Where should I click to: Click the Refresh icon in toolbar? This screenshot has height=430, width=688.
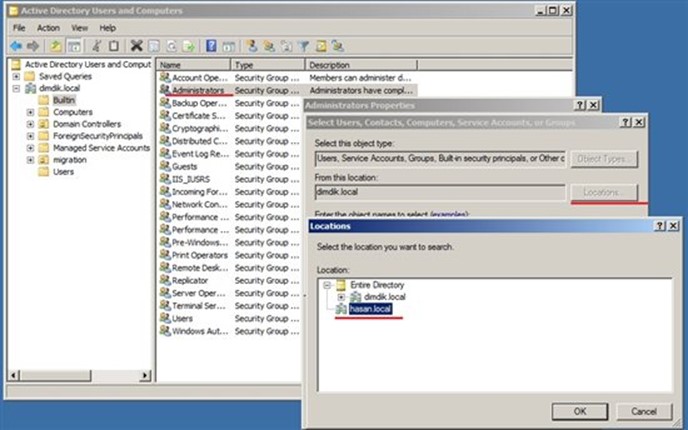pos(172,46)
